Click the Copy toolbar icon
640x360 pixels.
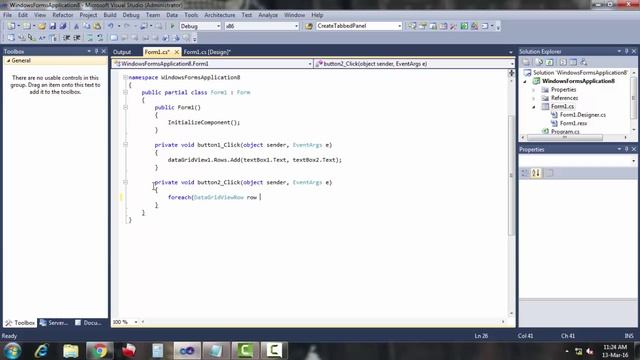pos(87,26)
